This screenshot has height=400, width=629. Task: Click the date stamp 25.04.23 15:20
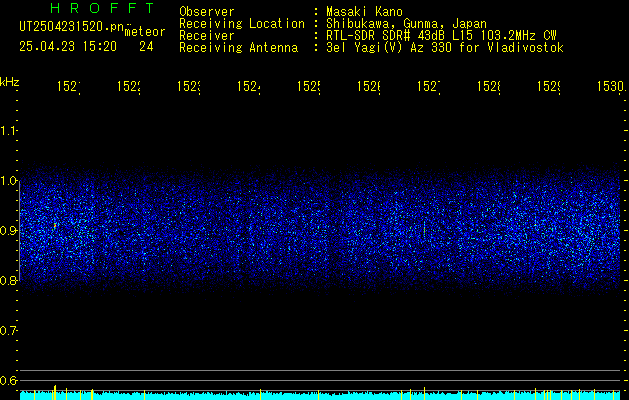68,47
